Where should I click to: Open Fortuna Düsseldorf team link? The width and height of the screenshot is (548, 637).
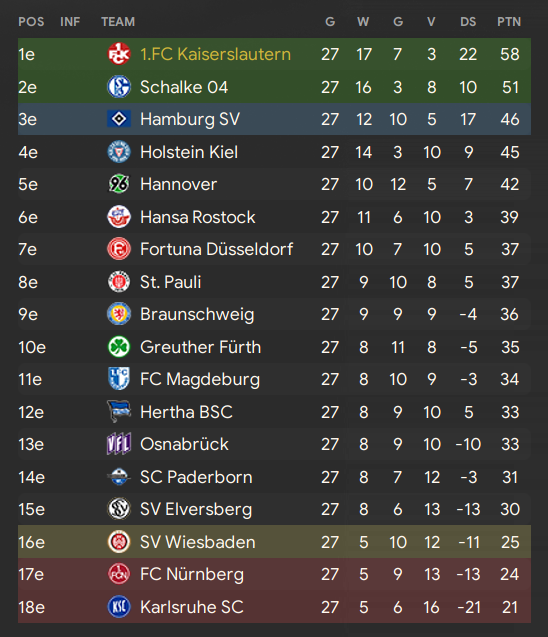click(216, 249)
